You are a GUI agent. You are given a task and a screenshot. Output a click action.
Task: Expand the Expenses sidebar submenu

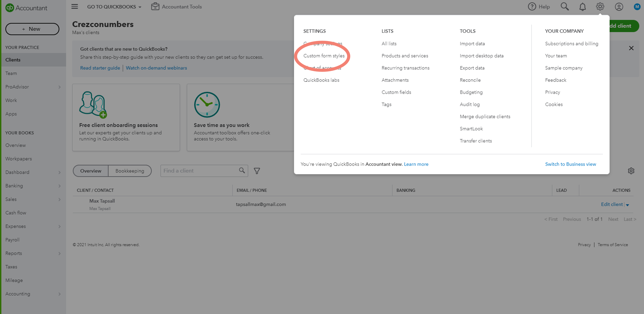pyautogui.click(x=60, y=226)
